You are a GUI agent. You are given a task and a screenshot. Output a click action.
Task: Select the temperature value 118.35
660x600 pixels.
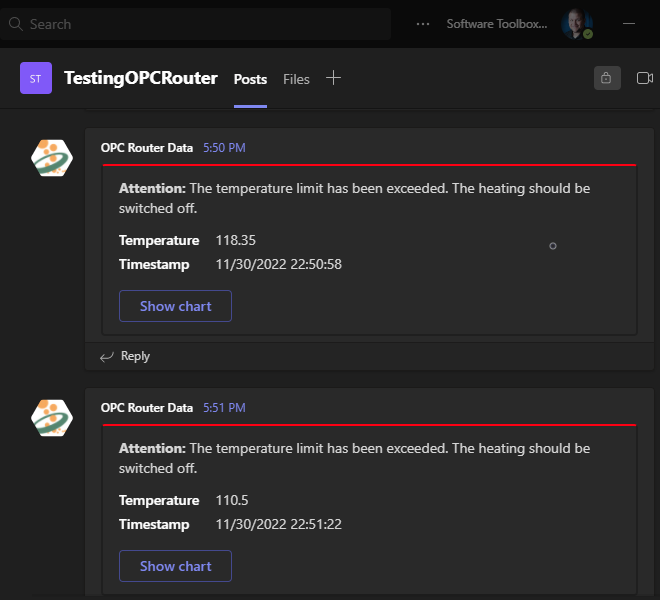[x=235, y=240]
